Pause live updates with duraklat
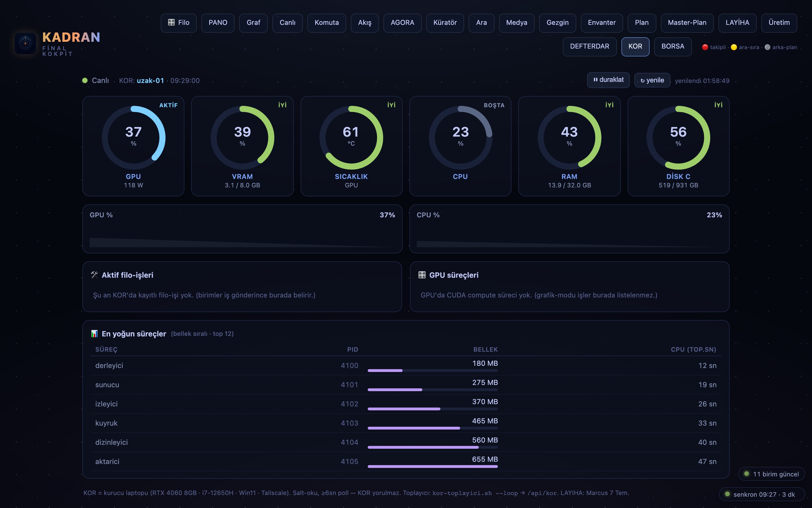This screenshot has width=812, height=508. point(608,80)
